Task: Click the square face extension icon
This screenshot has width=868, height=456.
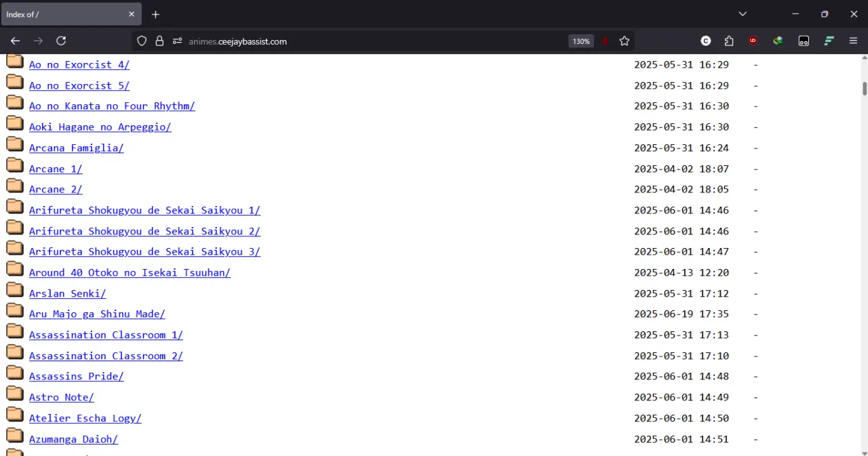Action: 804,41
